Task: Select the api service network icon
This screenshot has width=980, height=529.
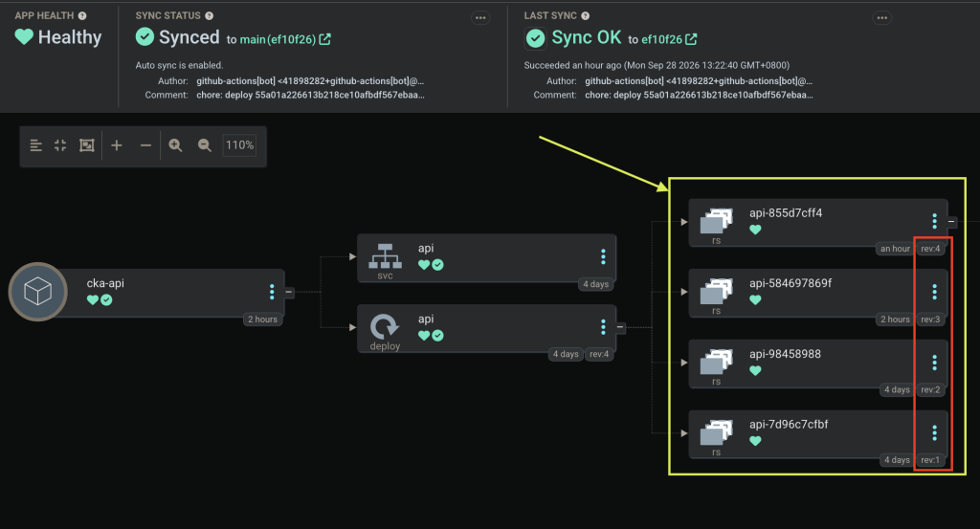Action: [385, 256]
